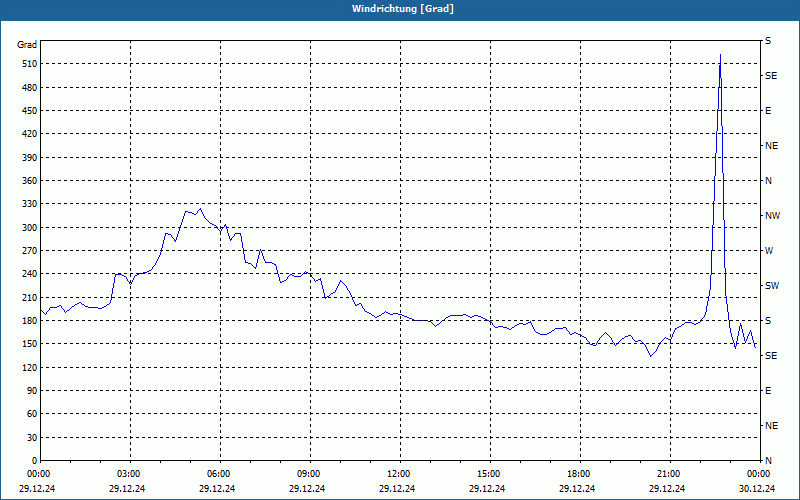
Task: Click the 420 tick label on the left axis
Action: pyautogui.click(x=30, y=134)
